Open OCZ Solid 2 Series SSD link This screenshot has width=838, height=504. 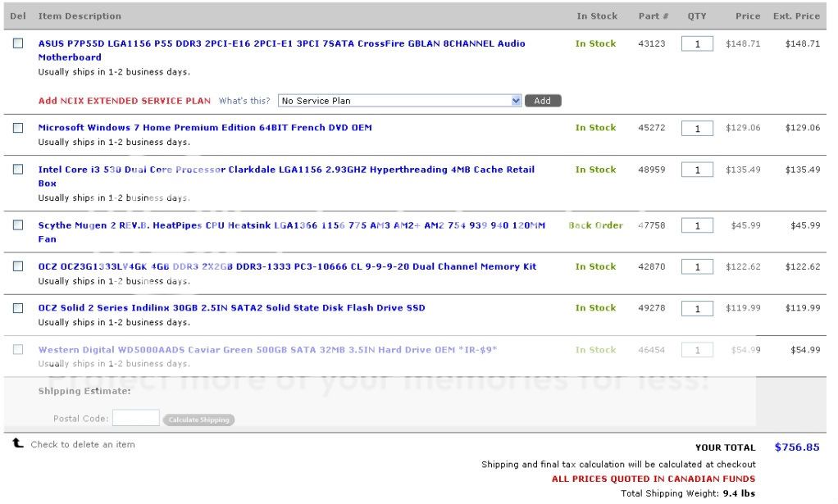(x=231, y=307)
